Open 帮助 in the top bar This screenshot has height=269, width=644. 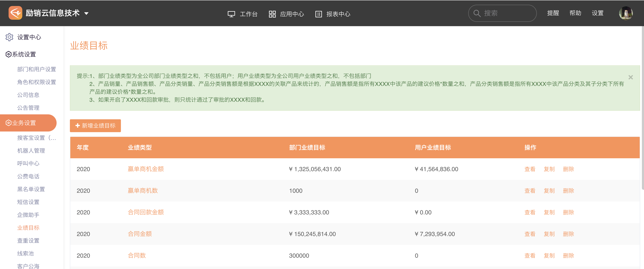coord(575,13)
